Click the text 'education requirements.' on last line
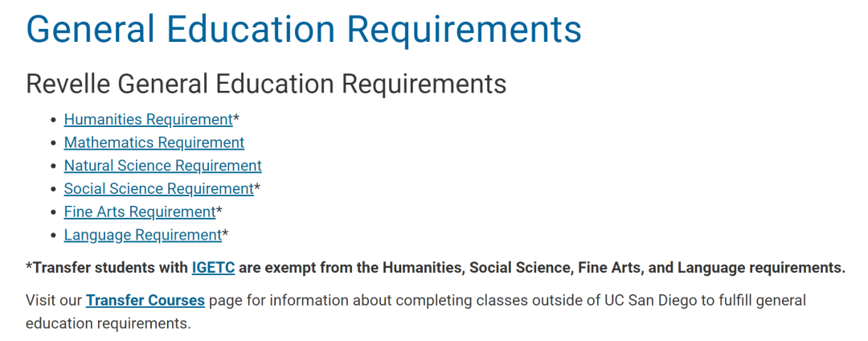 [108, 323]
